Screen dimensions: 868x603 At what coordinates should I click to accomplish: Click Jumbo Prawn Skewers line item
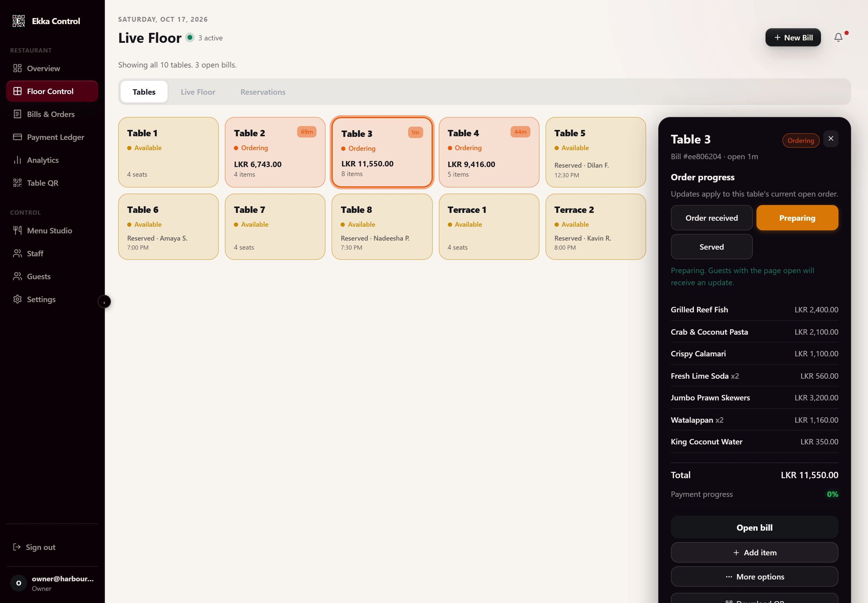pos(754,397)
